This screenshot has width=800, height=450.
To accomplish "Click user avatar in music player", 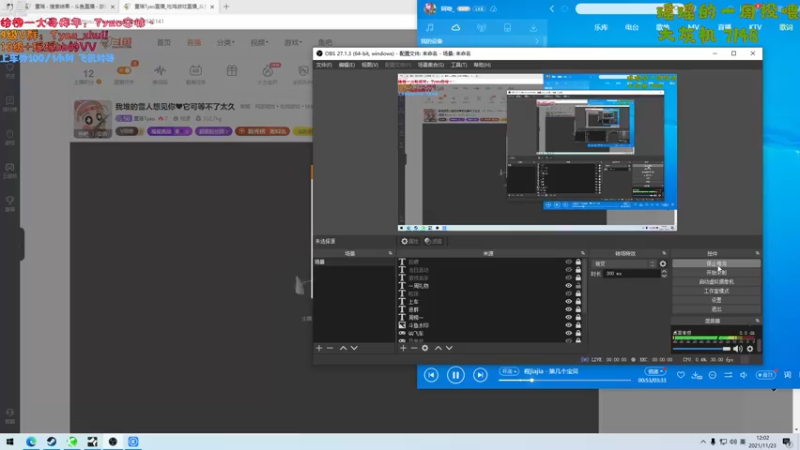I will 430,9.
